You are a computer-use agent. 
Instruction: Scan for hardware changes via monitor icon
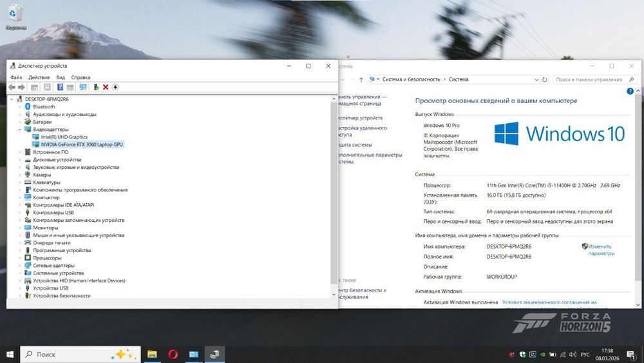tap(83, 87)
